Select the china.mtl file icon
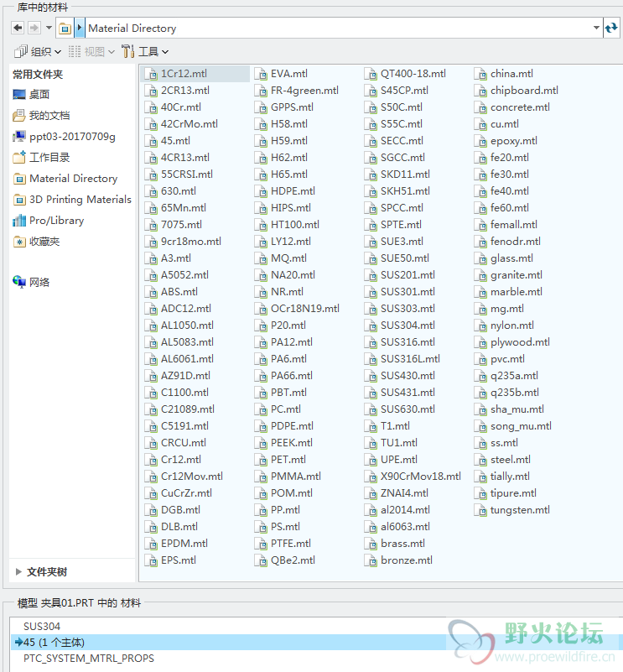The image size is (623, 672). coord(480,74)
